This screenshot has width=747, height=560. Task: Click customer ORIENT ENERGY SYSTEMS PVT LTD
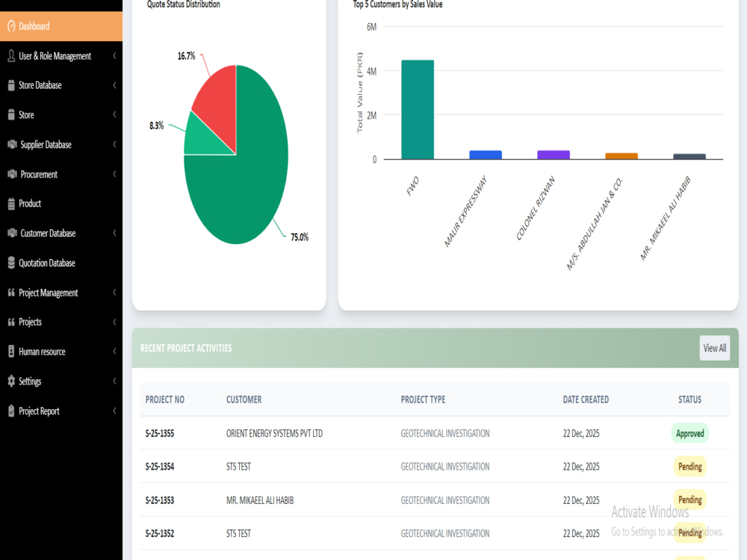(x=274, y=433)
